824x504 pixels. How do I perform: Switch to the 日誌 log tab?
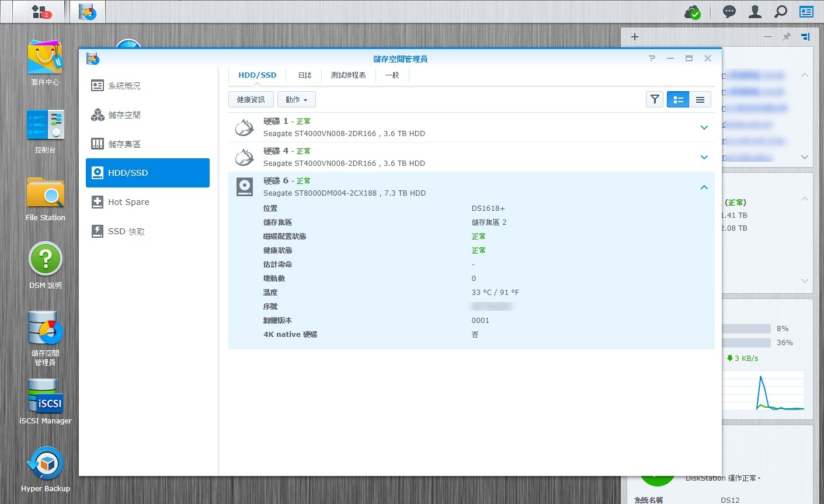[305, 75]
